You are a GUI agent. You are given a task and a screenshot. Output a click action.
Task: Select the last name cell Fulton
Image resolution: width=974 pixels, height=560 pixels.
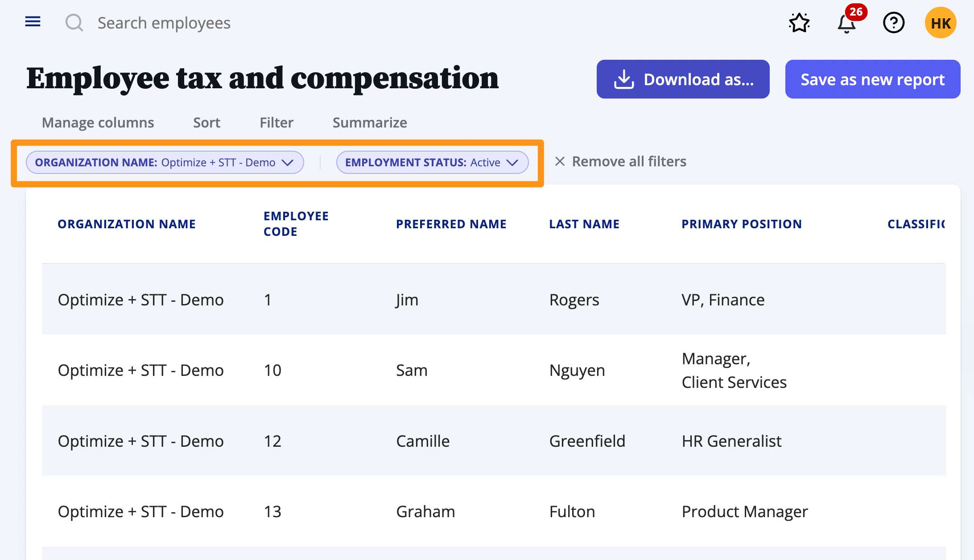(572, 511)
